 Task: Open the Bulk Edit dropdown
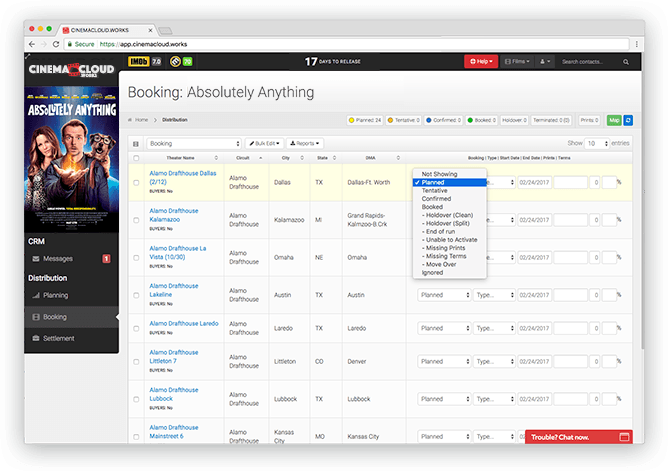tap(266, 143)
